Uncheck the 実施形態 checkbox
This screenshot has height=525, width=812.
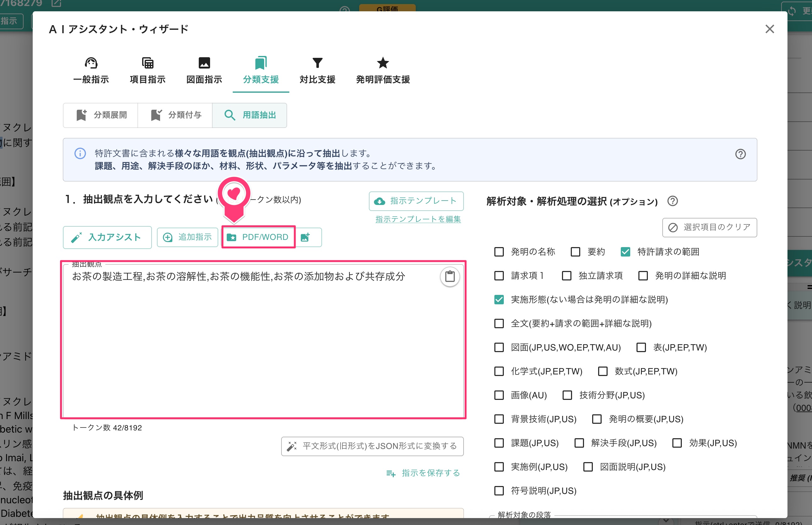point(499,299)
